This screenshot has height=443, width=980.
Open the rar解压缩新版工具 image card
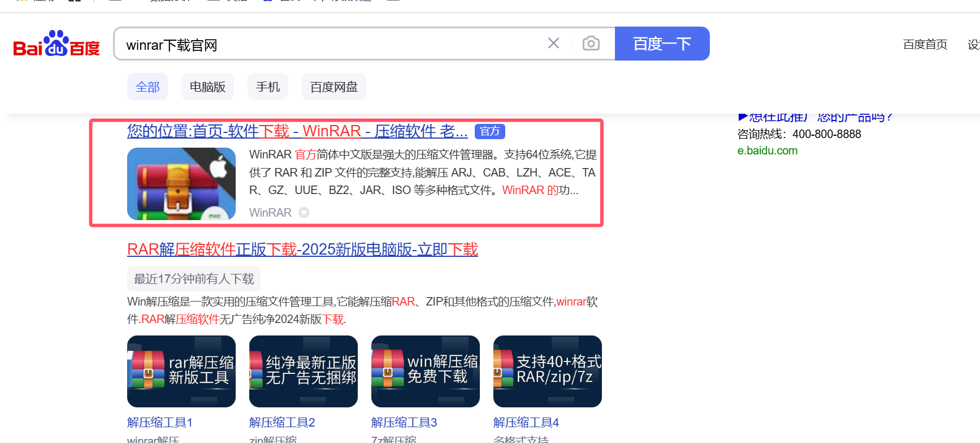pyautogui.click(x=181, y=371)
